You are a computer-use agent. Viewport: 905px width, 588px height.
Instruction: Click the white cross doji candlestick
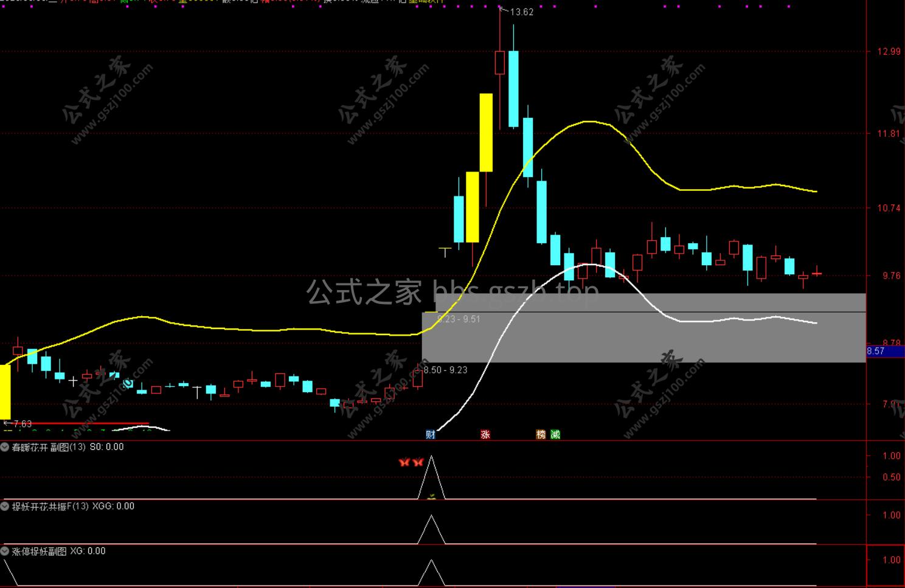click(x=73, y=381)
